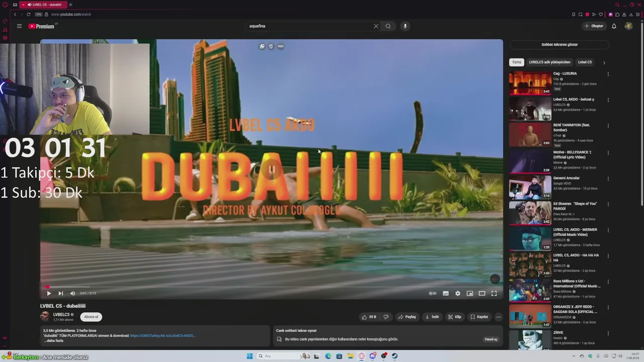Click the address bar URL
The width and height of the screenshot is (644, 362).
point(71,14)
